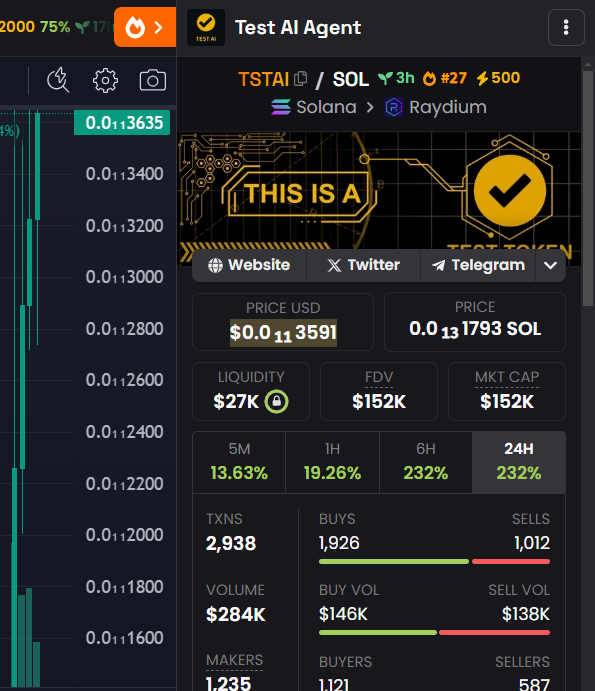Click the SELLS count 1,012

click(x=532, y=543)
